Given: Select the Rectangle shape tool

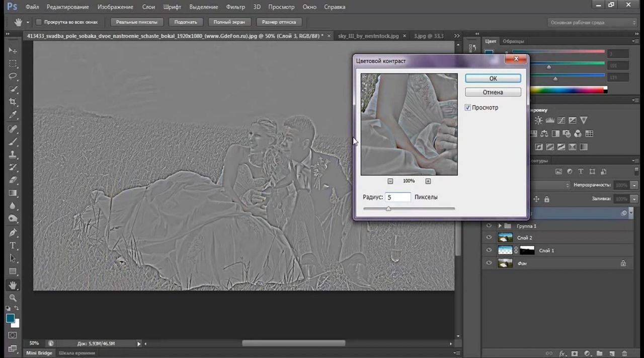Looking at the screenshot, I should point(13,272).
